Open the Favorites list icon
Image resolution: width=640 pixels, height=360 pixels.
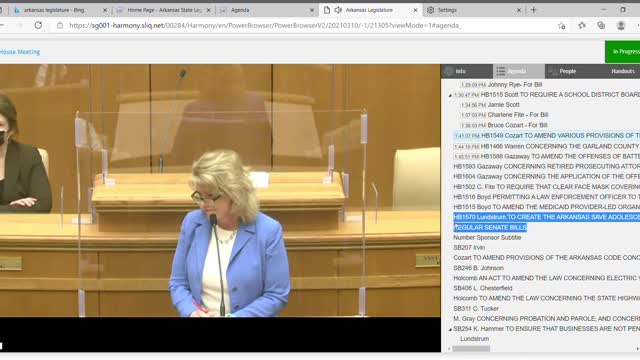point(582,26)
